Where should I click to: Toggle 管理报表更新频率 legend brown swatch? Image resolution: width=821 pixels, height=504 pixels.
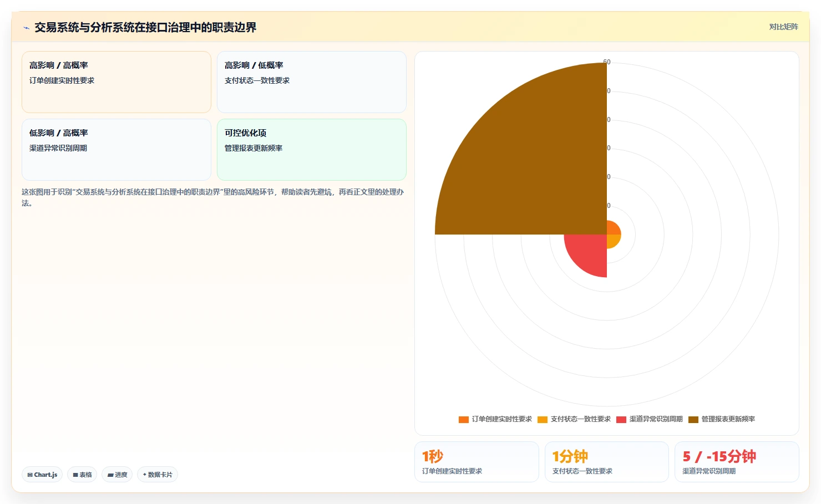[x=693, y=419]
